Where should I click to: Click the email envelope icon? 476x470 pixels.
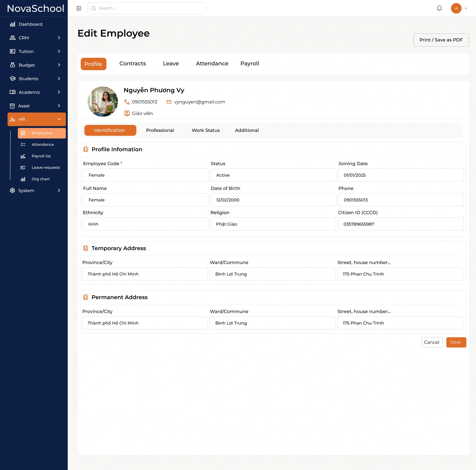pyautogui.click(x=169, y=102)
